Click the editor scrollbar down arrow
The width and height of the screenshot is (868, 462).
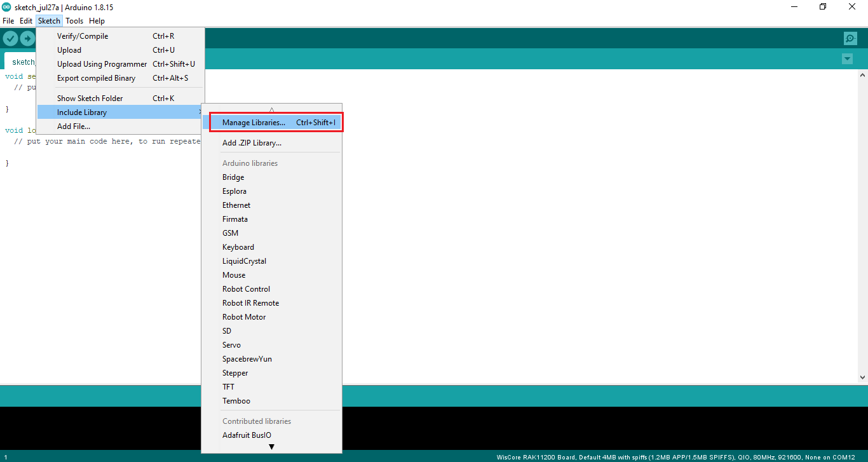(862, 377)
